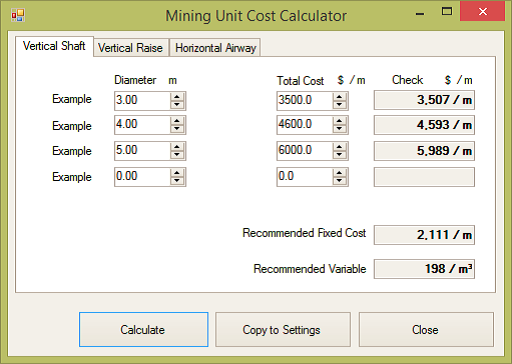The height and width of the screenshot is (364, 512).
Task: Decrease the 0.00 diameter with down arrow
Action: coord(177,181)
